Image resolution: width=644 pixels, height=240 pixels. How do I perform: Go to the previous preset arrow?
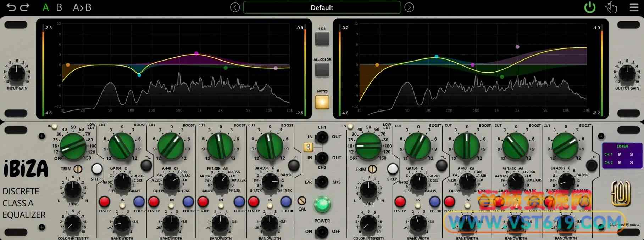point(235,7)
